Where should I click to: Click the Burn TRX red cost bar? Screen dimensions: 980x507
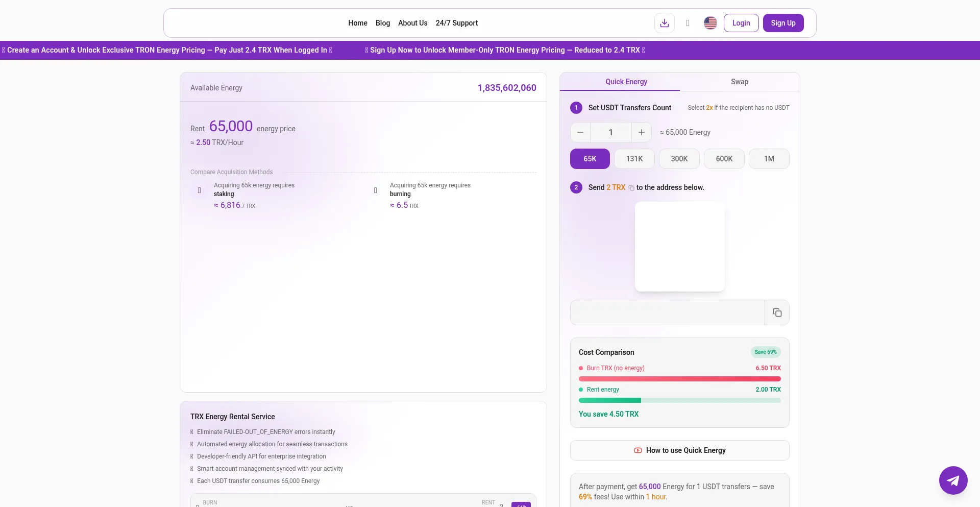(680, 379)
